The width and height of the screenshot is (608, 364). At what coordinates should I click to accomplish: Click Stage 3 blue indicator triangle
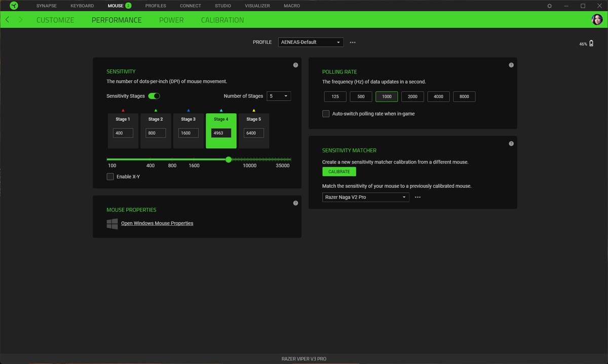click(188, 110)
